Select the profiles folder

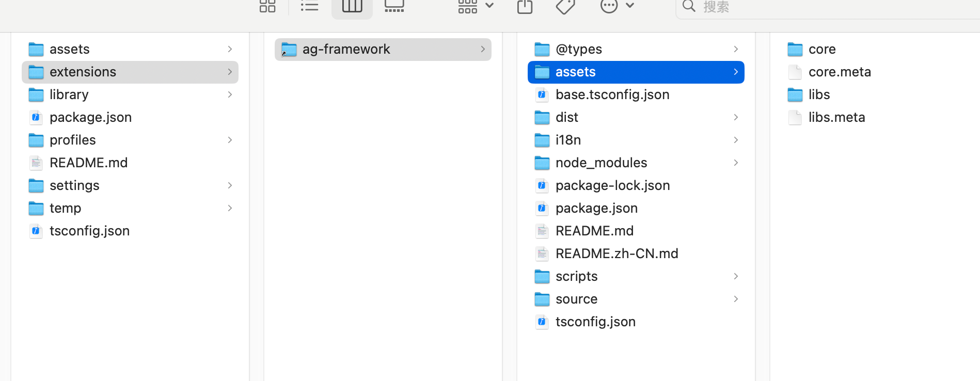73,140
